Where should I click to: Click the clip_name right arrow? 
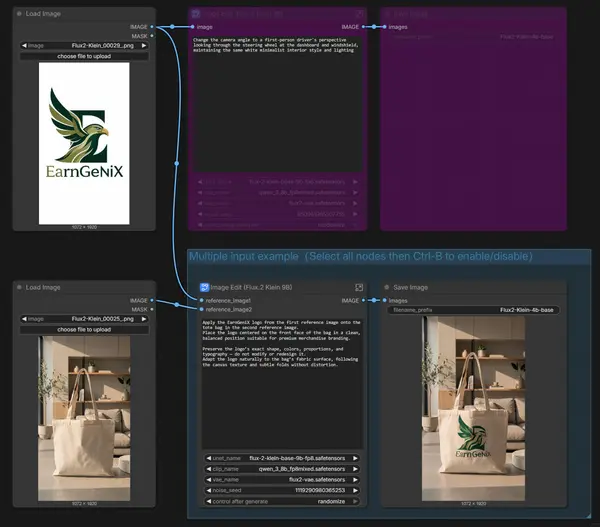(355, 469)
